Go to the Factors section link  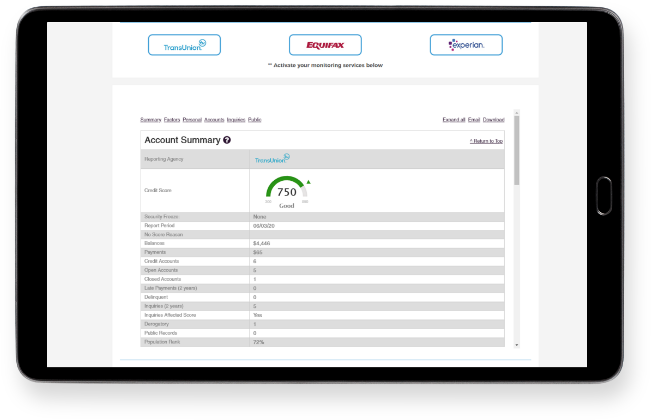[x=172, y=119]
